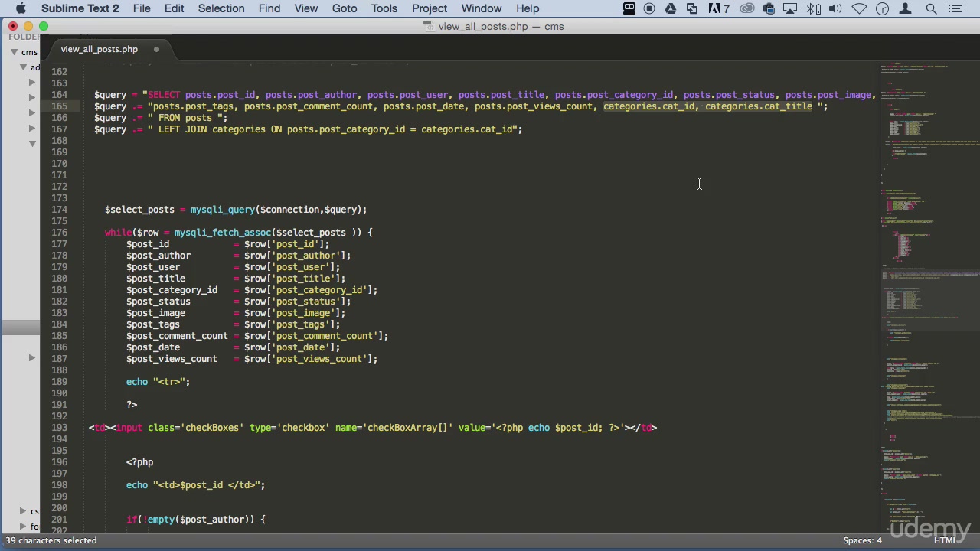Open the Tools menu
This screenshot has width=980, height=551.
[x=384, y=8]
